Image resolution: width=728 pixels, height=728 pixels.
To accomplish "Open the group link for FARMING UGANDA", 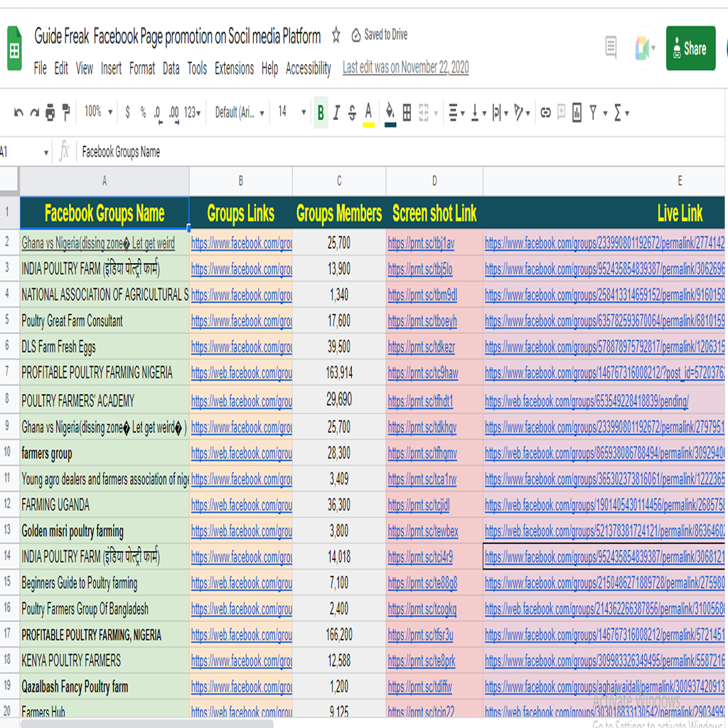I will point(242,505).
